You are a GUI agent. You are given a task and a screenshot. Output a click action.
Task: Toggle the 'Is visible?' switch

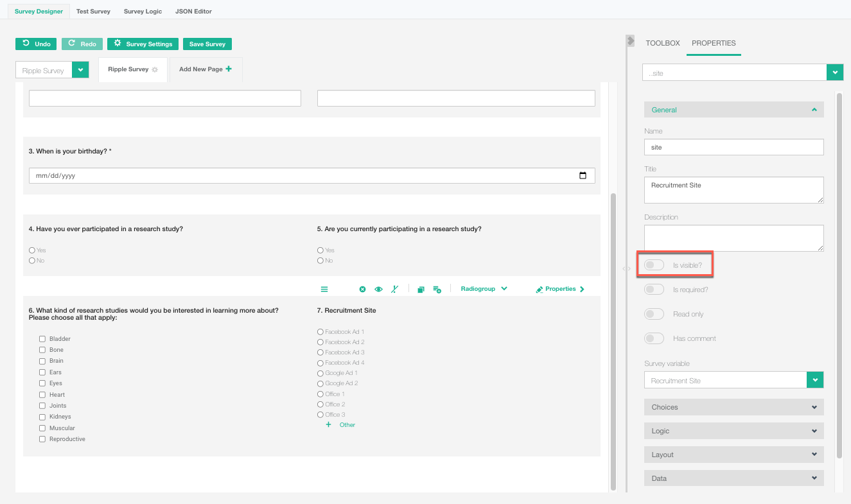click(654, 265)
